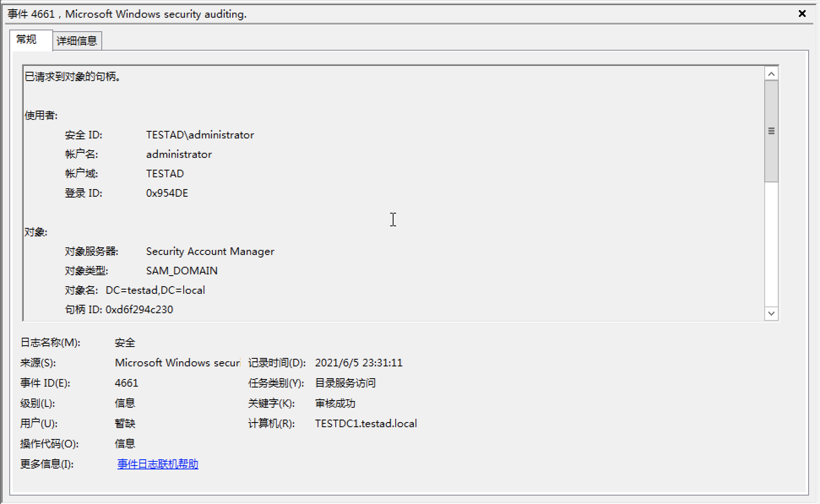The width and height of the screenshot is (820, 504).
Task: Switch to the 详细信息 tab
Action: (x=77, y=41)
